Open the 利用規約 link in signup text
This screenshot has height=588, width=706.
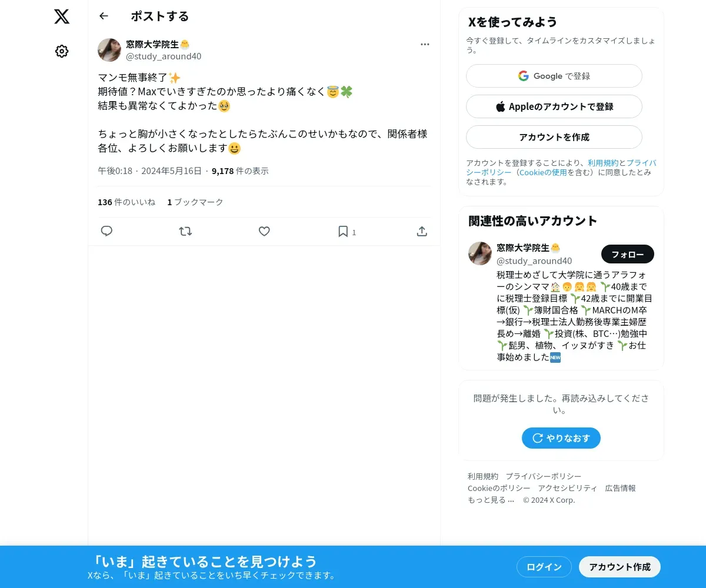click(x=603, y=163)
